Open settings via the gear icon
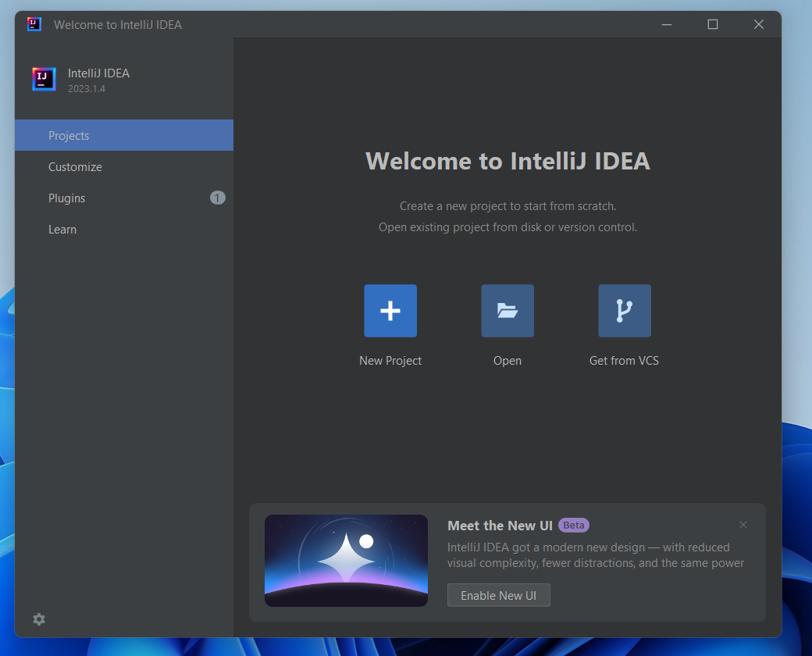Image resolution: width=812 pixels, height=656 pixels. click(x=39, y=619)
